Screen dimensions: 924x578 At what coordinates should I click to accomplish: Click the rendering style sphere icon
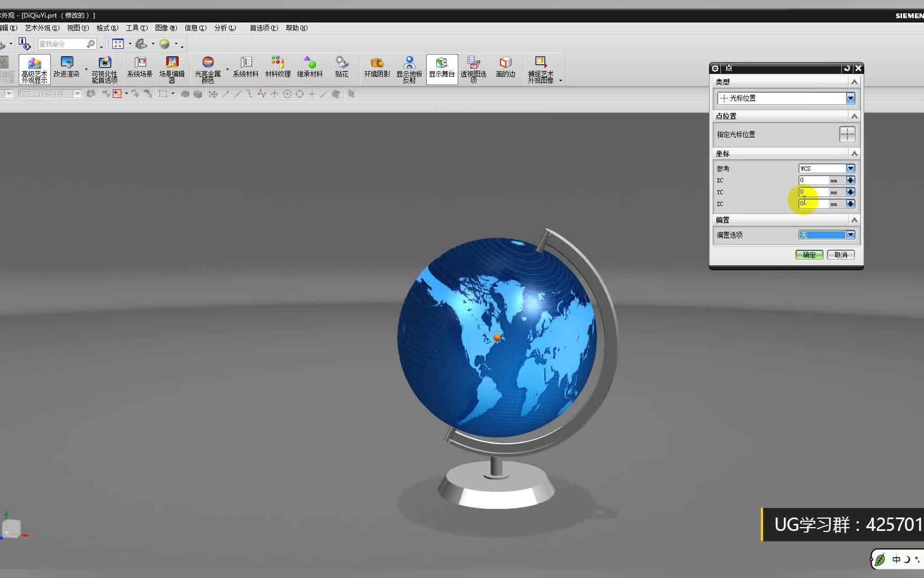tap(165, 44)
